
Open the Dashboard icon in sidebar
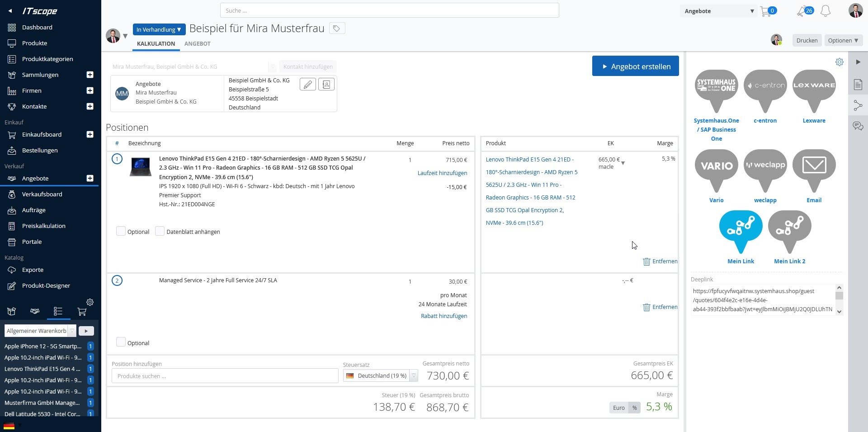click(x=12, y=28)
